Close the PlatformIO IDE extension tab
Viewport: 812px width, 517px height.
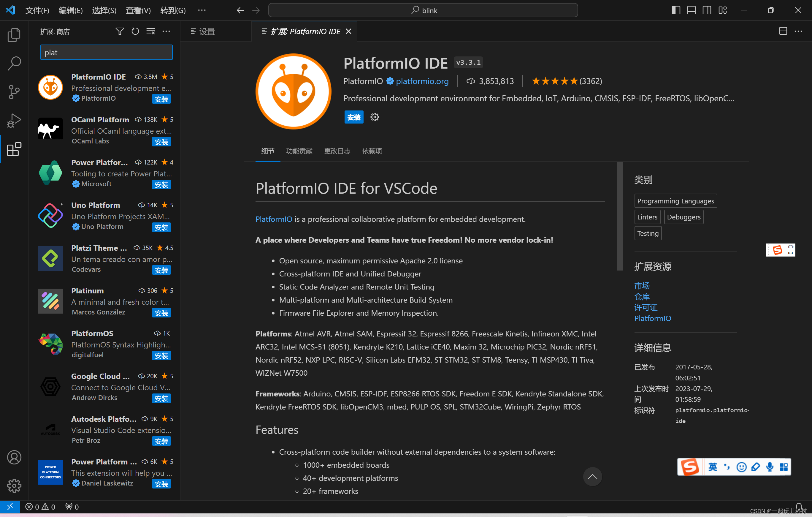(349, 31)
